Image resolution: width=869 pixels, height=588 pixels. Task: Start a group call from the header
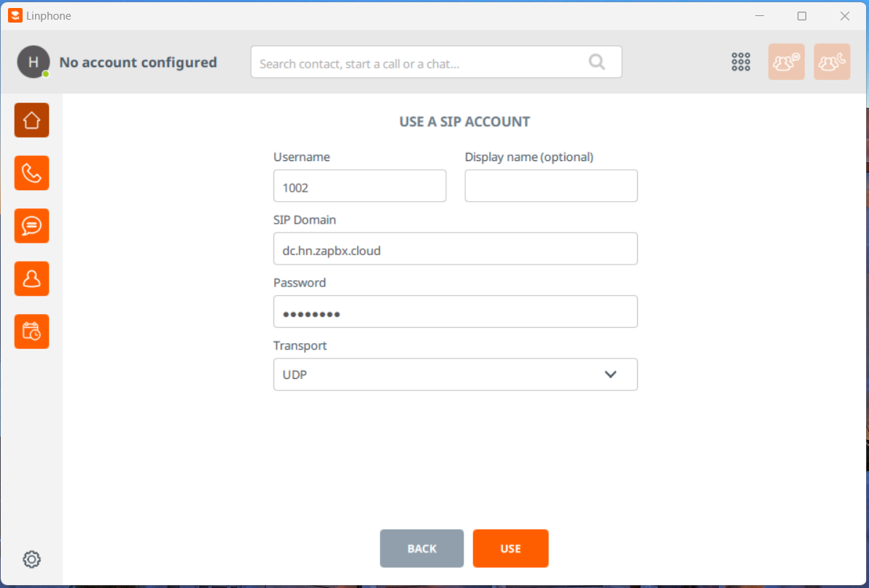[x=832, y=62]
